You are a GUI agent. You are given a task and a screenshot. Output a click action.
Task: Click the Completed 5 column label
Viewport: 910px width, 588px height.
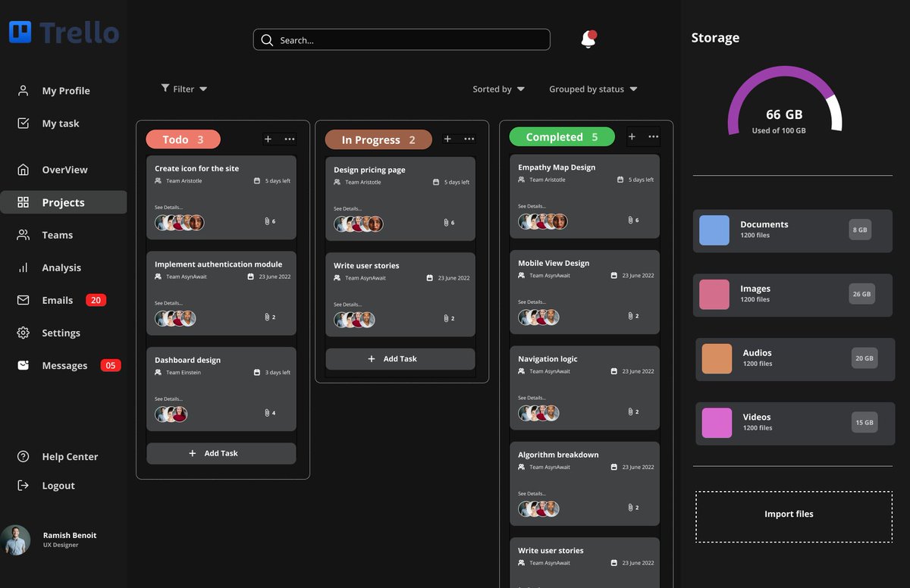[x=562, y=137]
